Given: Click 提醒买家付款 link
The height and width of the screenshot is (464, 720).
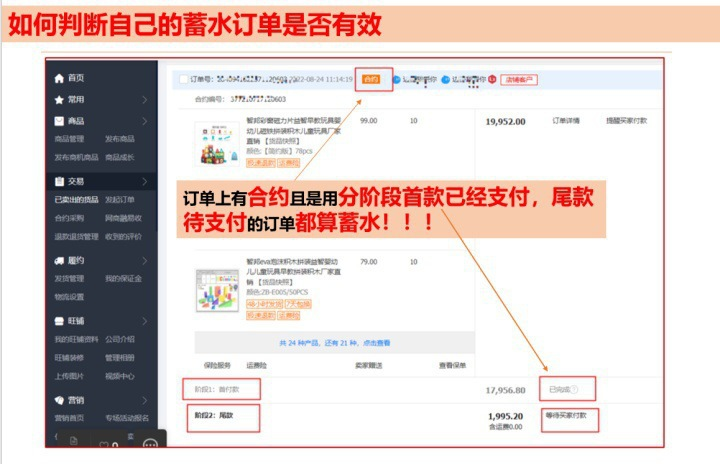Looking at the screenshot, I should tap(626, 120).
